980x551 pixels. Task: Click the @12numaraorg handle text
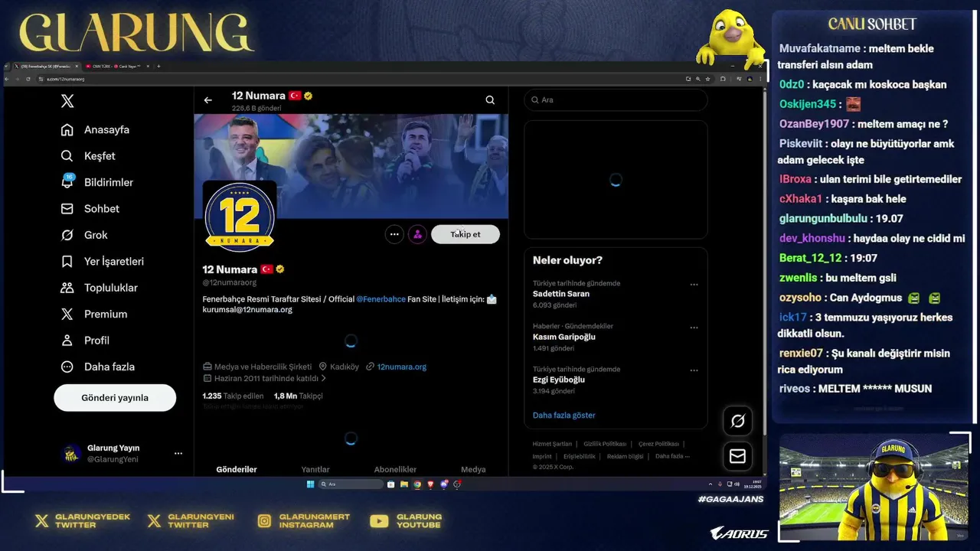(x=229, y=283)
